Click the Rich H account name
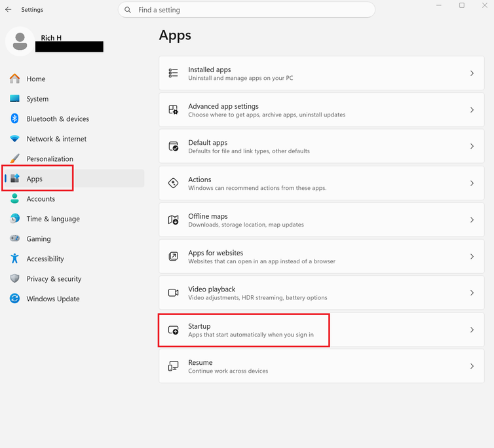This screenshot has height=448, width=494. [51, 38]
